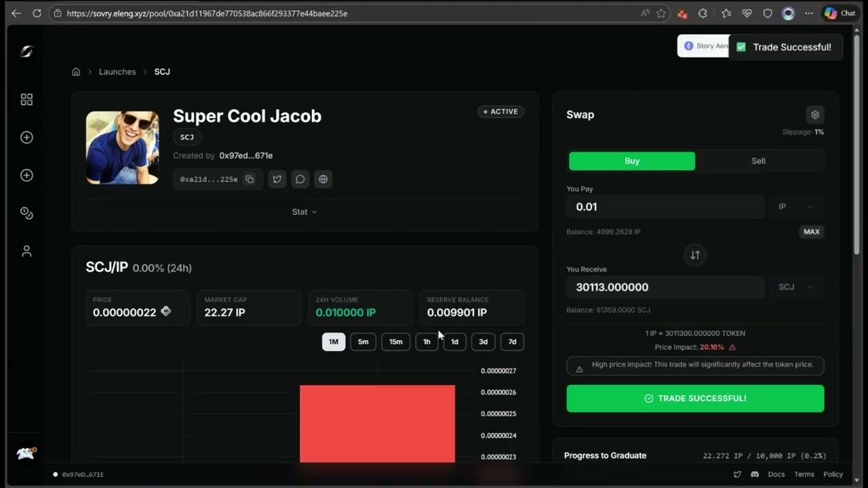Click the game controller icon at sidebar bottom
The width and height of the screenshot is (868, 488).
(x=26, y=453)
